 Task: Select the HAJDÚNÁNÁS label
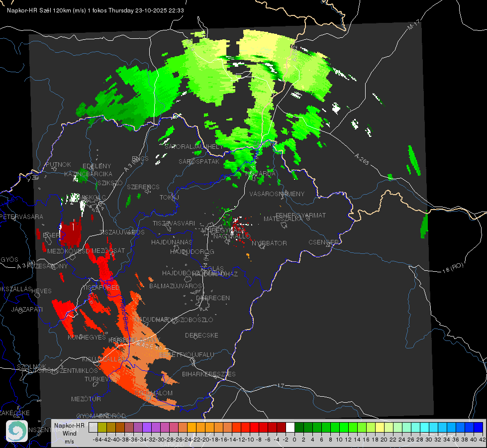[172, 242]
